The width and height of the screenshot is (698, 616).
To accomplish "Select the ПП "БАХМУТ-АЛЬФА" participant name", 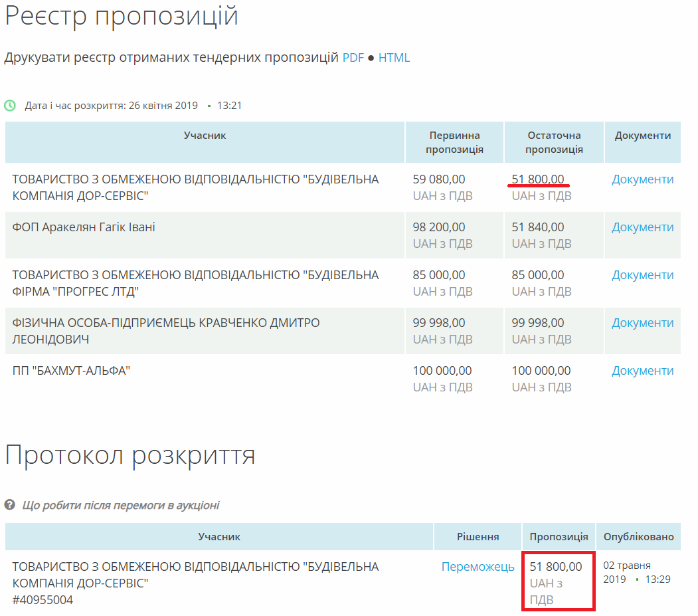I will tap(71, 371).
